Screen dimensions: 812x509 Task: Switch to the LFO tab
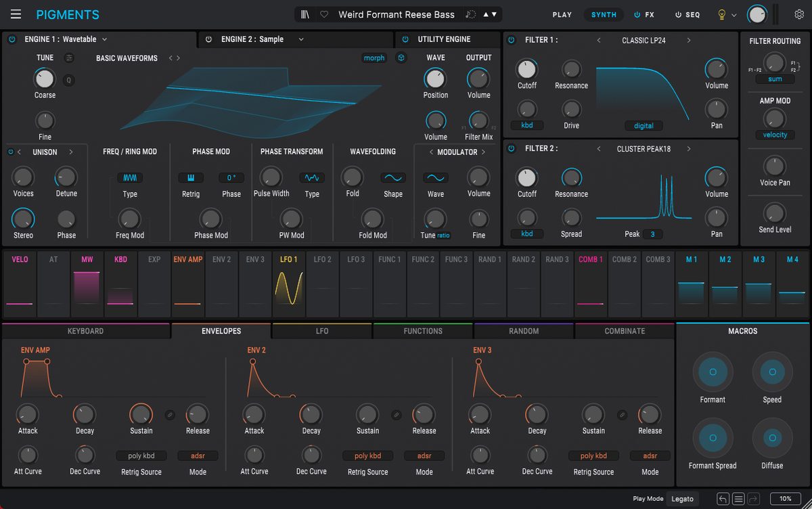tap(322, 331)
